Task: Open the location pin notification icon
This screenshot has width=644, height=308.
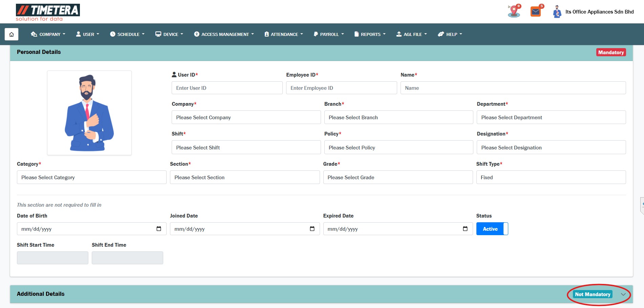Action: point(514,11)
